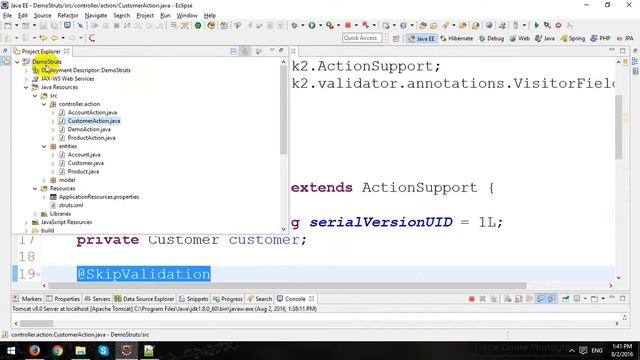Open the File menu

pos(7,16)
